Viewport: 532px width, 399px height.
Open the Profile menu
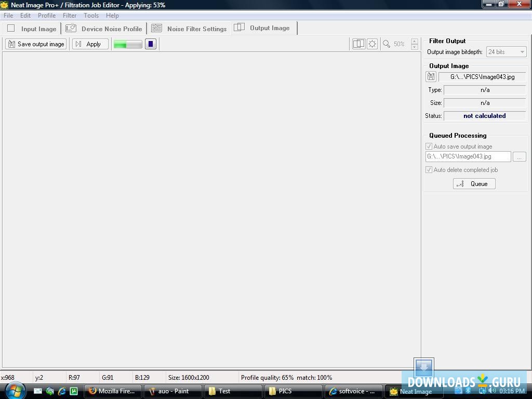47,16
